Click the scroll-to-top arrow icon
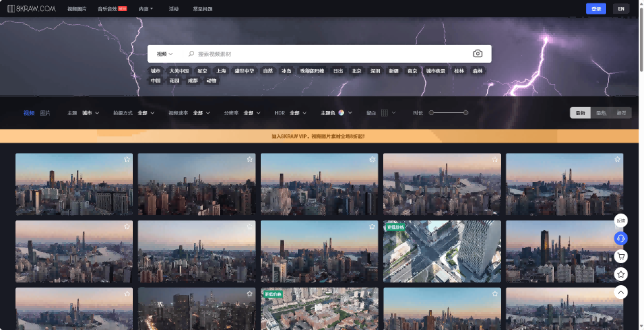Viewport: 644px width, 330px height. 621,292
